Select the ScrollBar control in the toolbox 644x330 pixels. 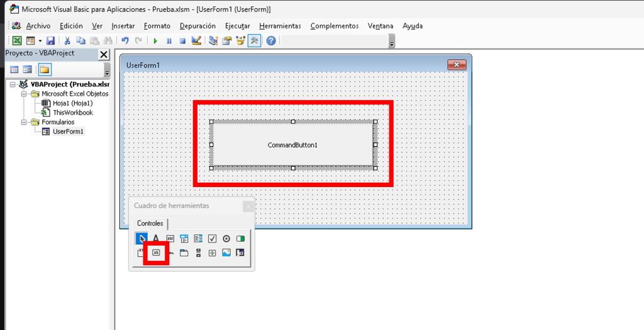[x=198, y=253]
